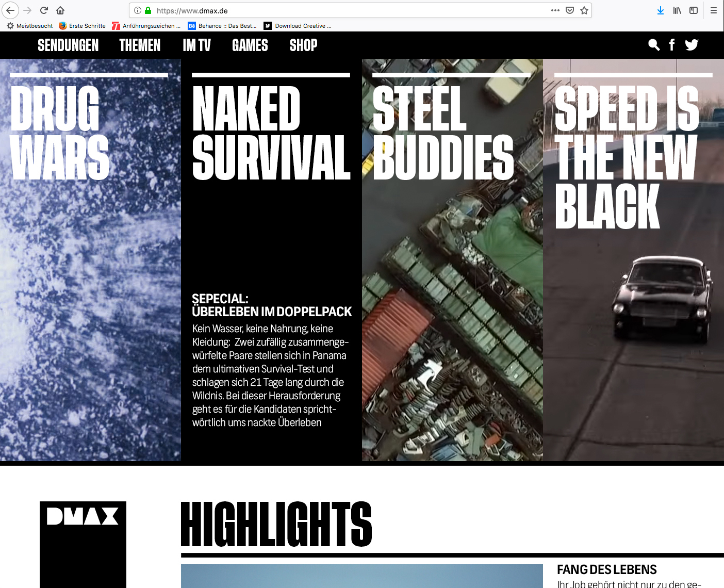
Task: Open DMAX Twitter bird icon
Action: pyautogui.click(x=692, y=45)
